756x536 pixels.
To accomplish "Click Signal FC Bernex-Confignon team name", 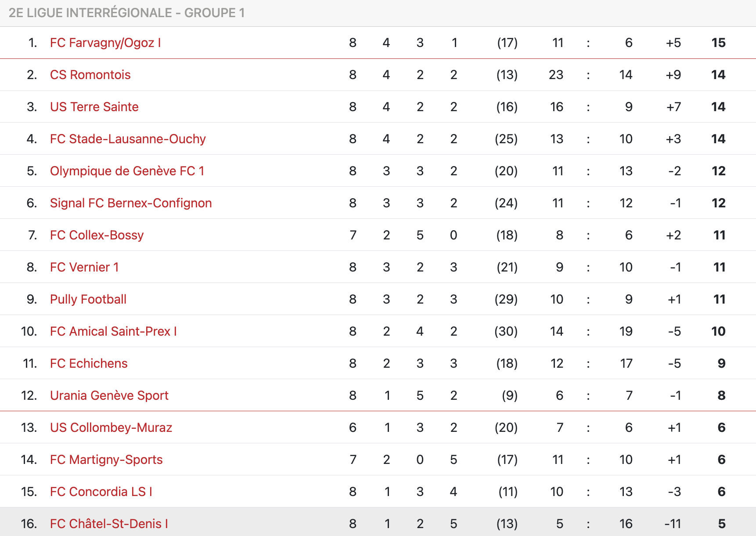I will (131, 203).
